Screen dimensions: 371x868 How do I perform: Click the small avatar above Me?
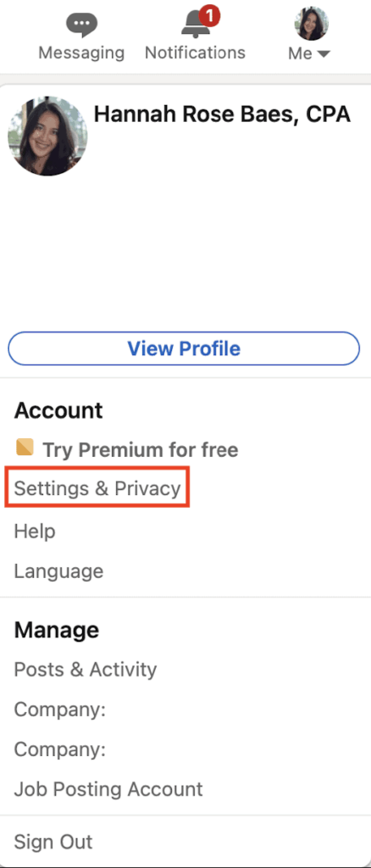pyautogui.click(x=312, y=23)
